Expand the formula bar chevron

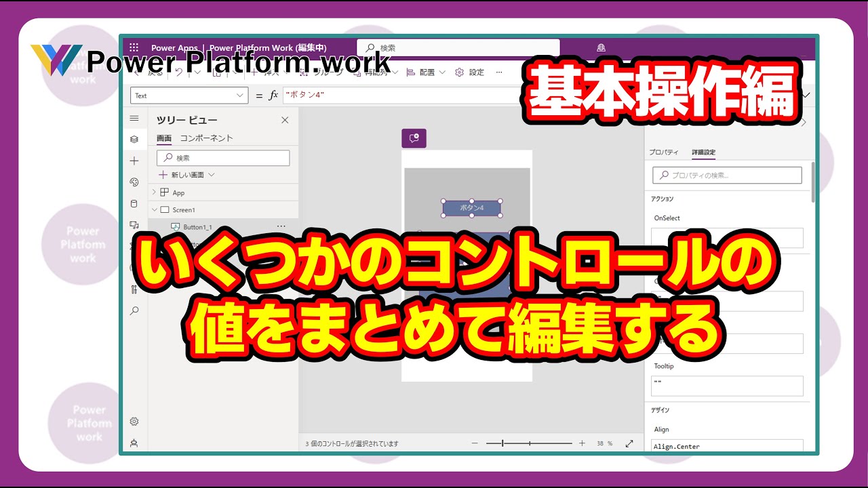(x=806, y=96)
